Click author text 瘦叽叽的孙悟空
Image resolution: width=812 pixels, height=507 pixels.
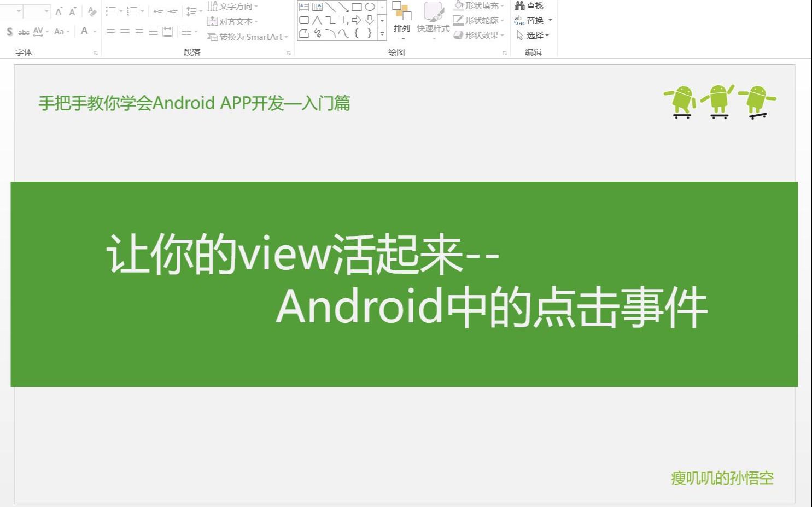tap(722, 478)
